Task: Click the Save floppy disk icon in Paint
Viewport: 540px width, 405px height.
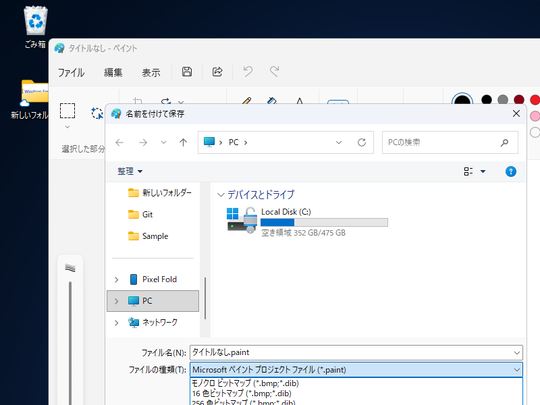Action: 187,72
